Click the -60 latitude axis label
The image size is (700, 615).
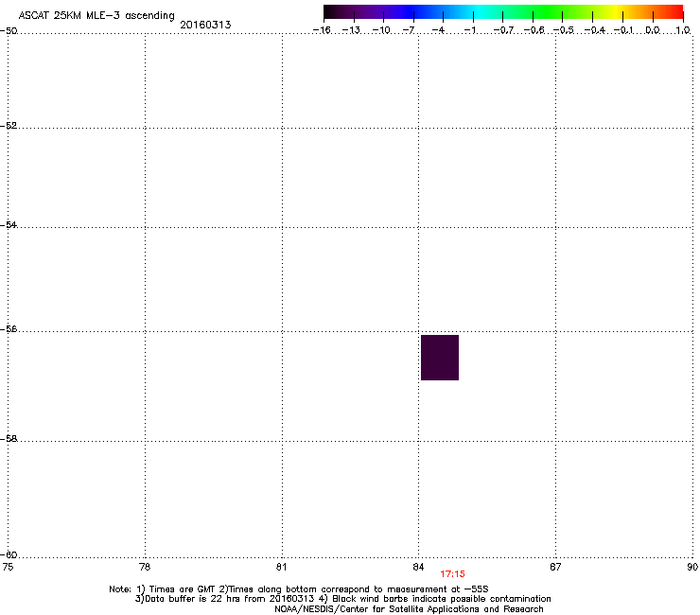(x=9, y=554)
